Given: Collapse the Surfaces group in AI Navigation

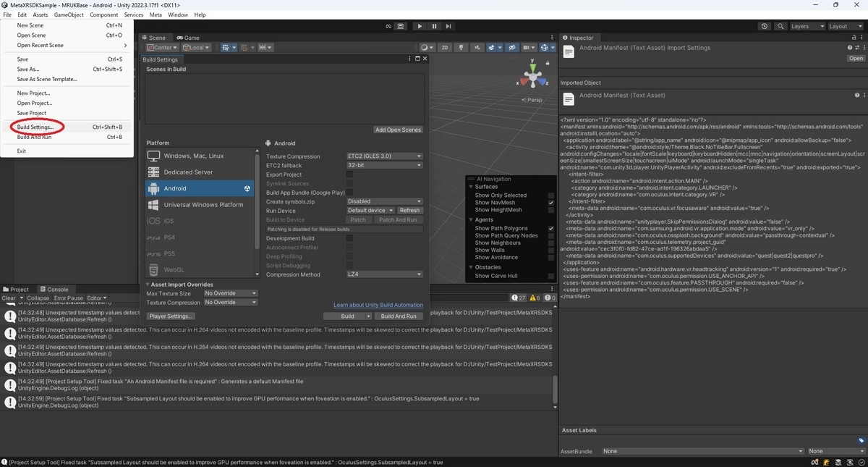Looking at the screenshot, I should tap(471, 187).
